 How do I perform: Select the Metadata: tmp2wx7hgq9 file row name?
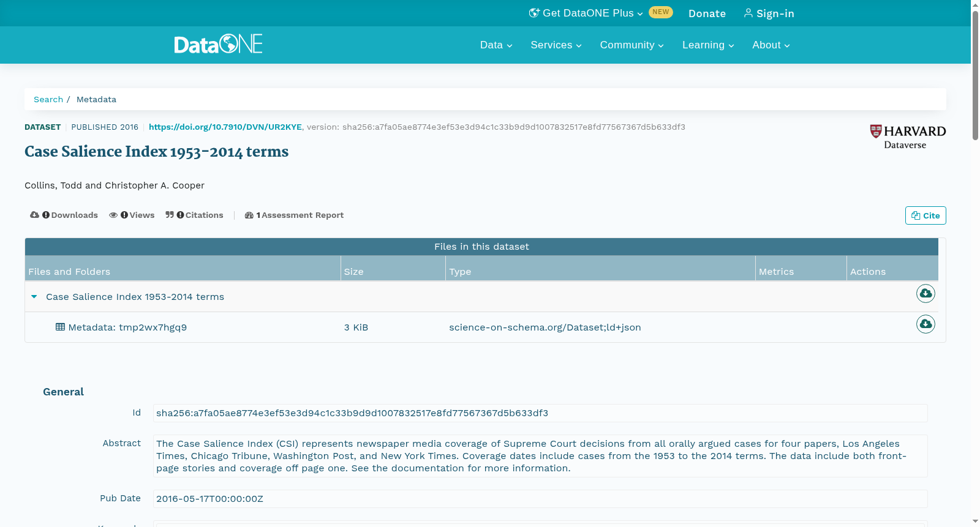coord(127,327)
